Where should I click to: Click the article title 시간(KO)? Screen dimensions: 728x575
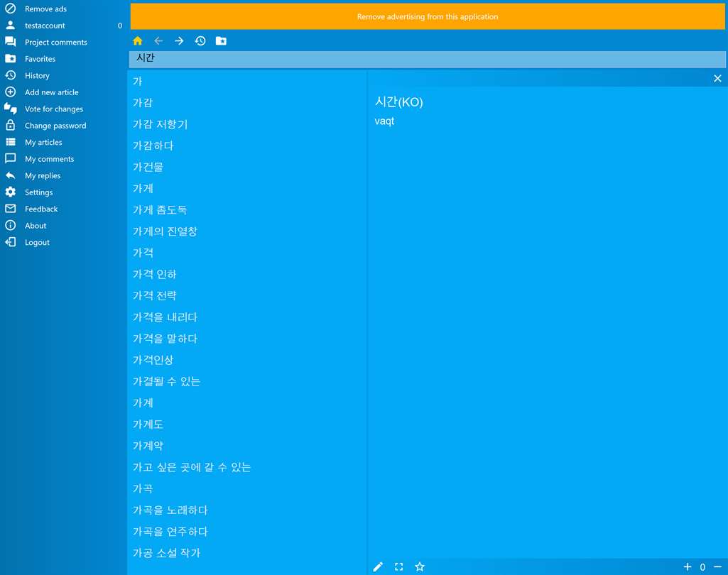(399, 102)
